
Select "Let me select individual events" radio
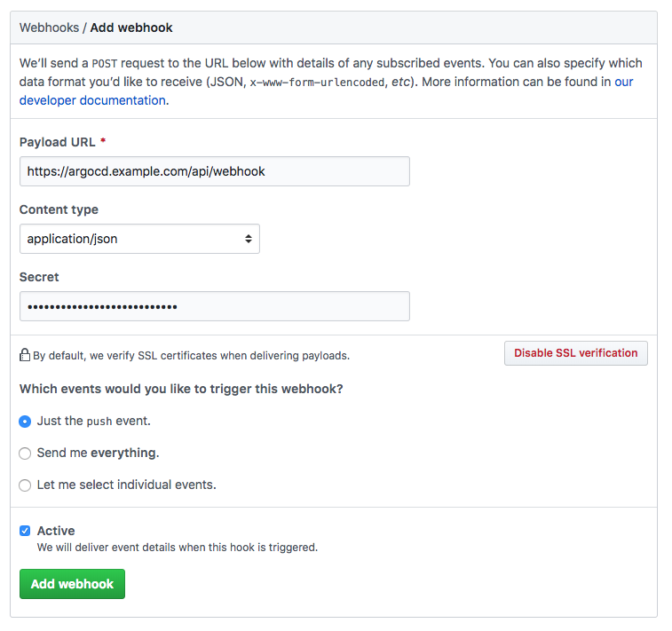(25, 485)
